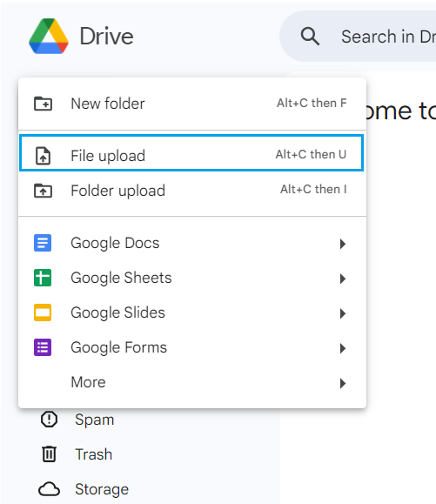Click the Spam exclamation icon
This screenshot has width=436, height=504.
point(49,420)
